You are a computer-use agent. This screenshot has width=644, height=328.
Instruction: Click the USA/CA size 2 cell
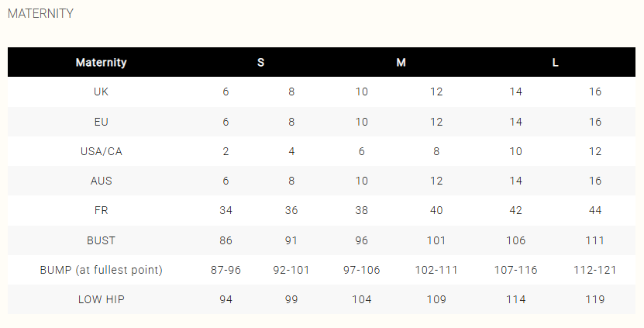point(226,151)
